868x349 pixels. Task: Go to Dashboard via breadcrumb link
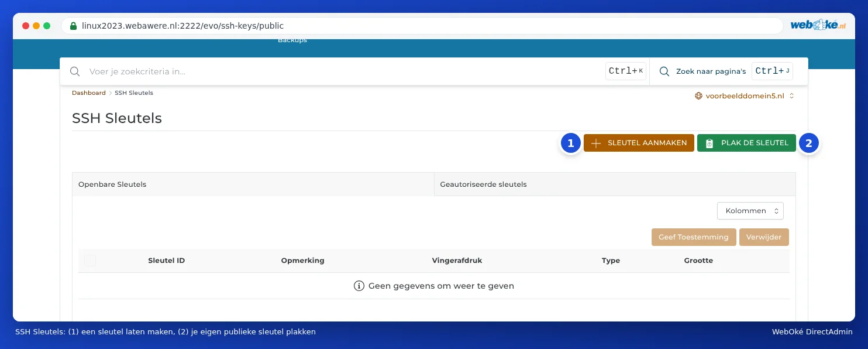pyautogui.click(x=89, y=93)
